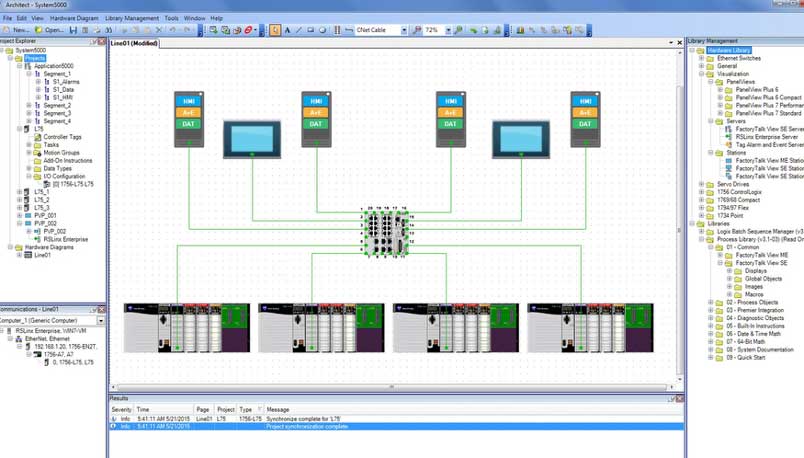Expand the Ethernet Switches library folder
This screenshot has width=804, height=458.
[701, 58]
